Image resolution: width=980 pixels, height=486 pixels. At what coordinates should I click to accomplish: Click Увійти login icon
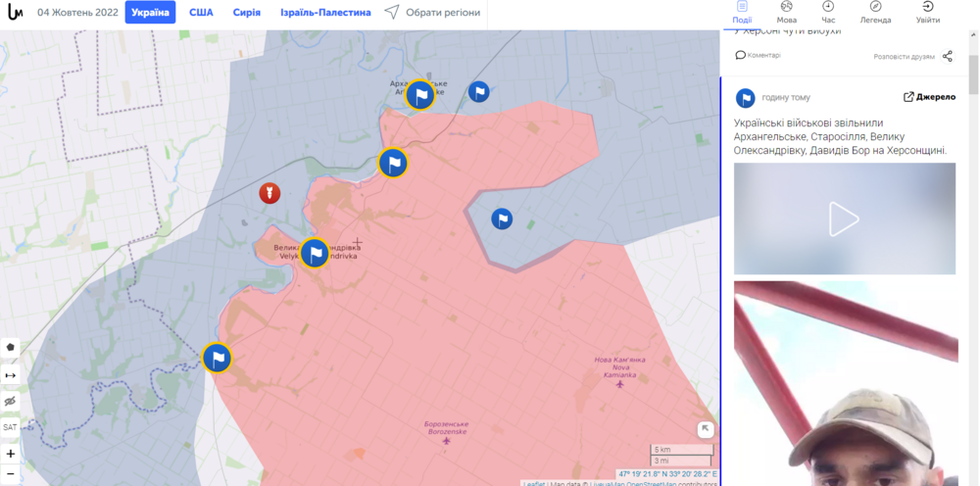tap(928, 13)
